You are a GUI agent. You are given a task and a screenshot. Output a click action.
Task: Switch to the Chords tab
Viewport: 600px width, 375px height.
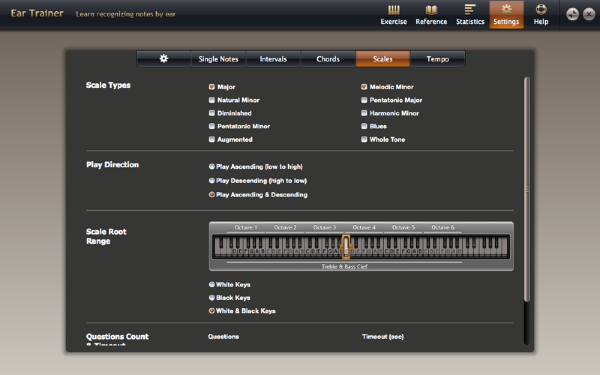coord(328,59)
